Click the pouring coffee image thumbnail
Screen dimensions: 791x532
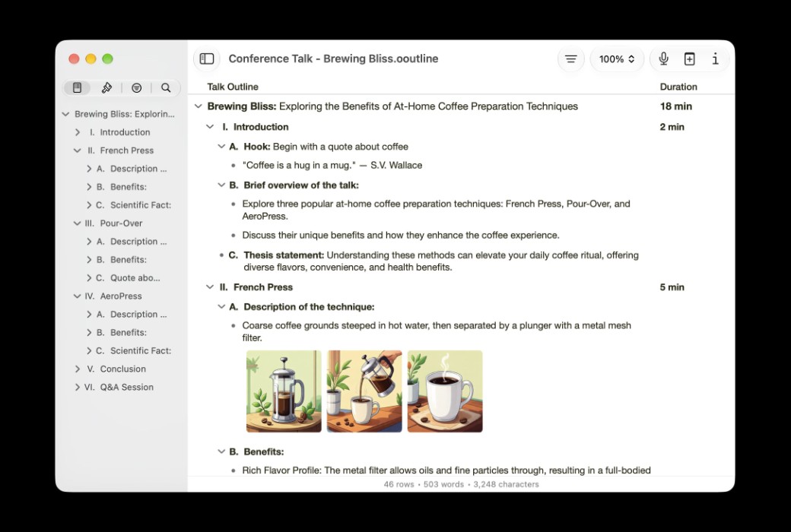click(364, 391)
